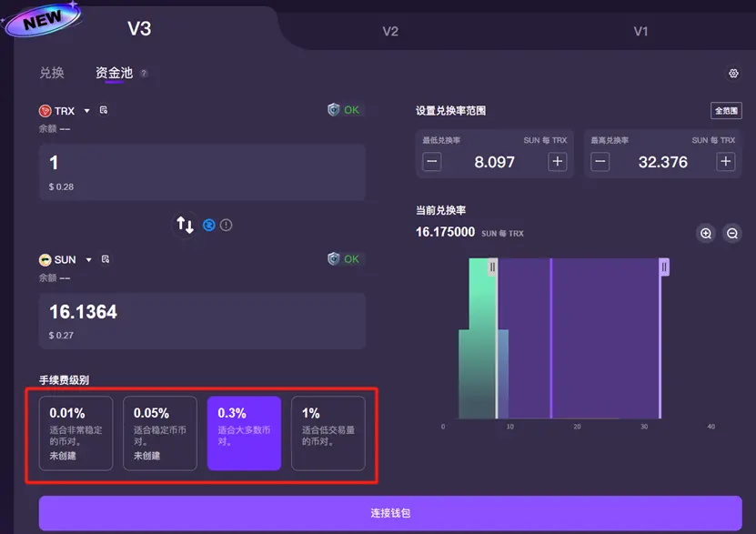Increase the minimum exchange rate with plus stepper
The image size is (756, 534).
point(556,161)
